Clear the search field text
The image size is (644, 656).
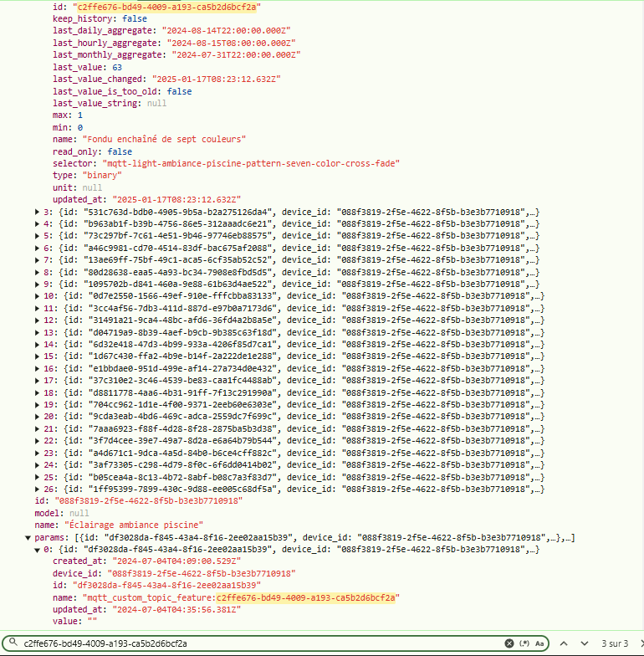509,643
